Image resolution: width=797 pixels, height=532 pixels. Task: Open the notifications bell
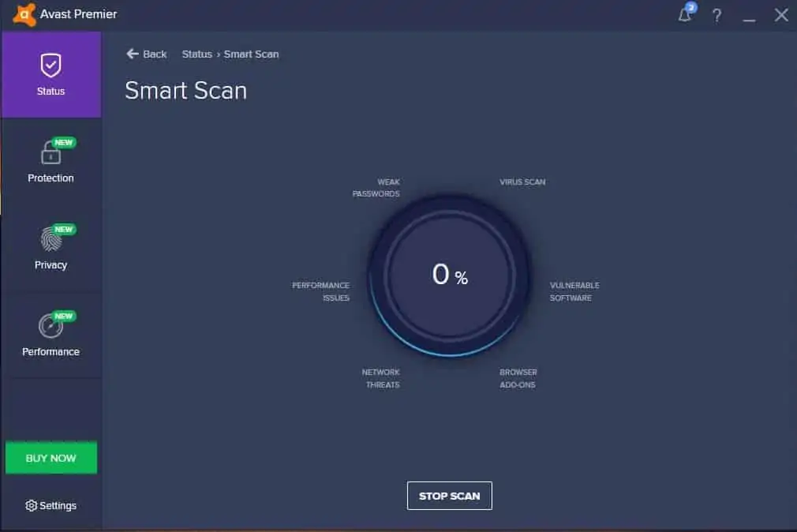(685, 15)
